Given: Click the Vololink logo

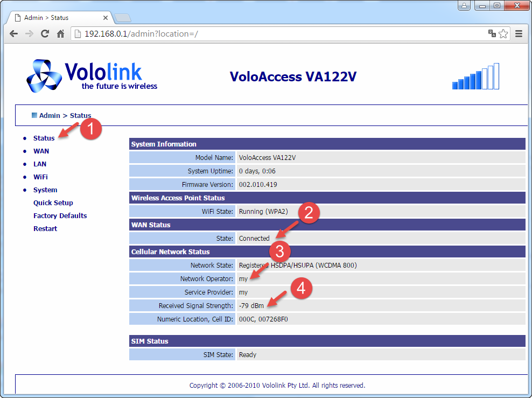Looking at the screenshot, I should pos(92,76).
